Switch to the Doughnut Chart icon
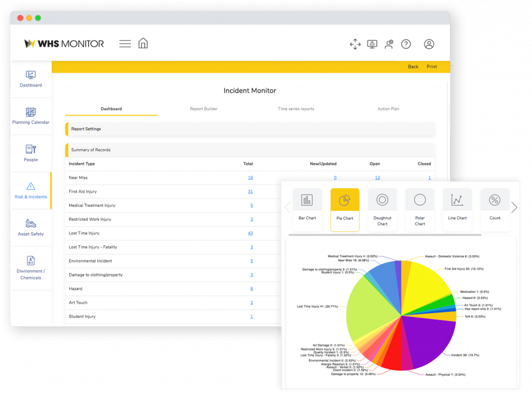The height and width of the screenshot is (398, 532). pos(382,200)
